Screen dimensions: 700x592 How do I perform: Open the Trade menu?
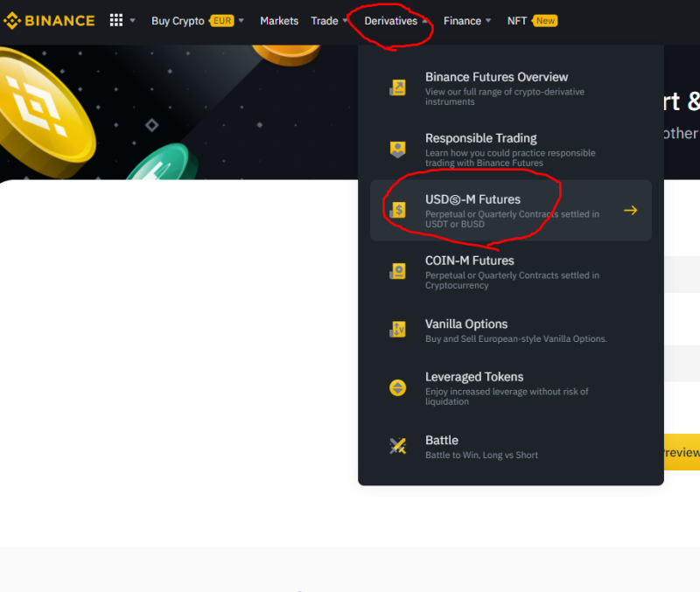coord(325,21)
